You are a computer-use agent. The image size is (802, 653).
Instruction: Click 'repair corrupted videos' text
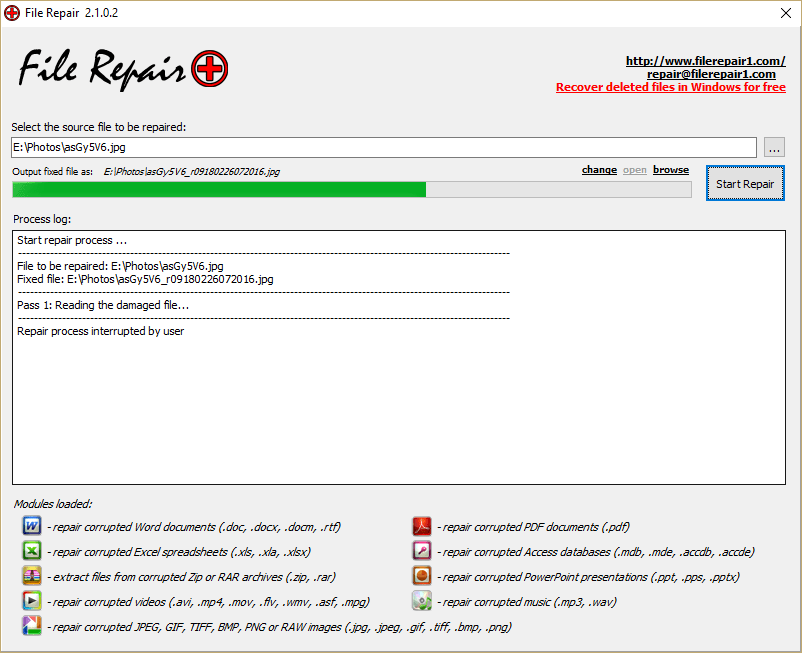[x=209, y=602]
